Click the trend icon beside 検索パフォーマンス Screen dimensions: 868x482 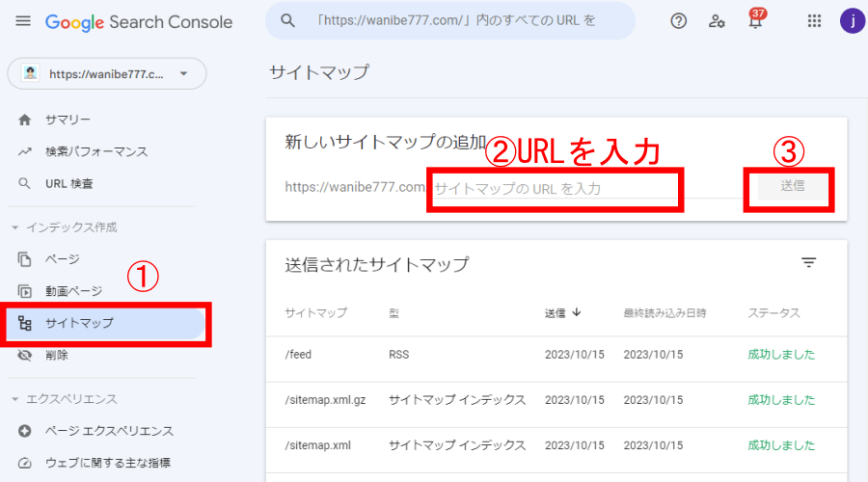pyautogui.click(x=24, y=151)
